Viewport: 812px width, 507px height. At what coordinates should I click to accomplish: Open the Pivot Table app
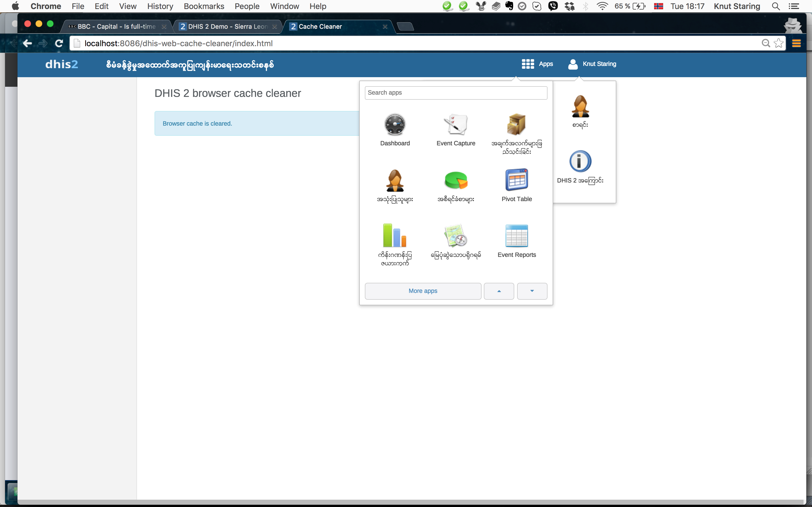[517, 180]
